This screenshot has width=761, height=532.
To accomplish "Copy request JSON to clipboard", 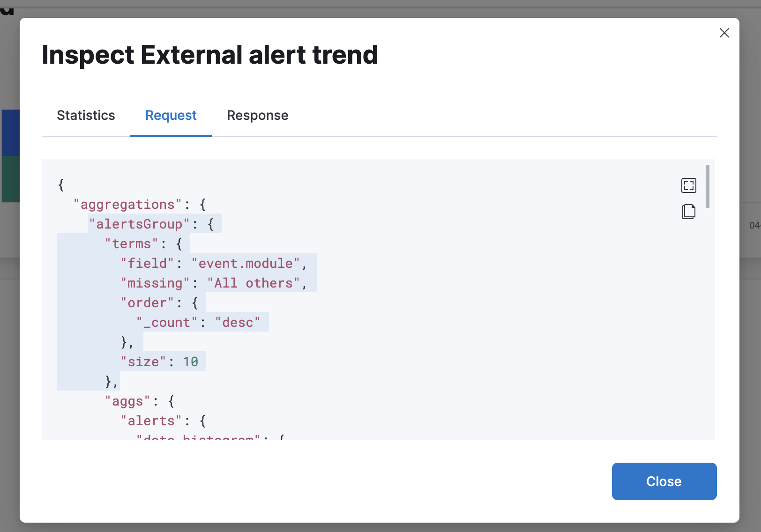I will coord(688,212).
